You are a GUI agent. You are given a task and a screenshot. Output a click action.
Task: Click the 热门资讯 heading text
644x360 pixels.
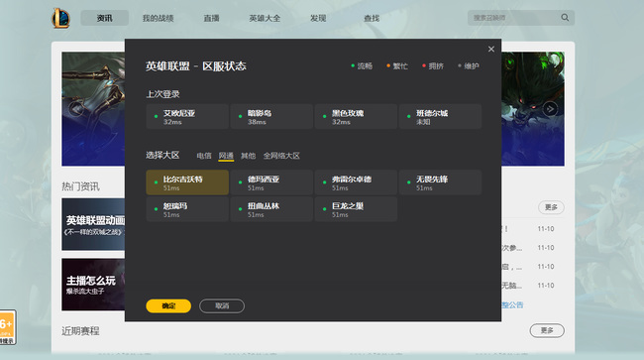80,186
